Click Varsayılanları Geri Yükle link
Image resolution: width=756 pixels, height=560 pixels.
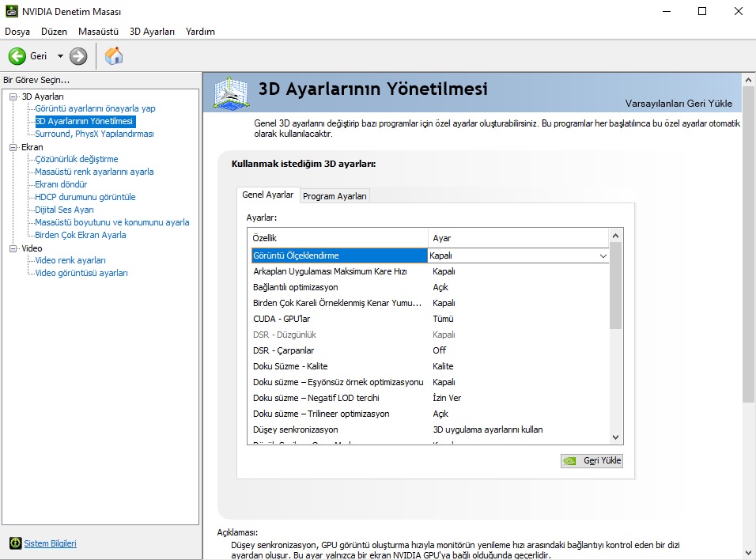tap(679, 104)
